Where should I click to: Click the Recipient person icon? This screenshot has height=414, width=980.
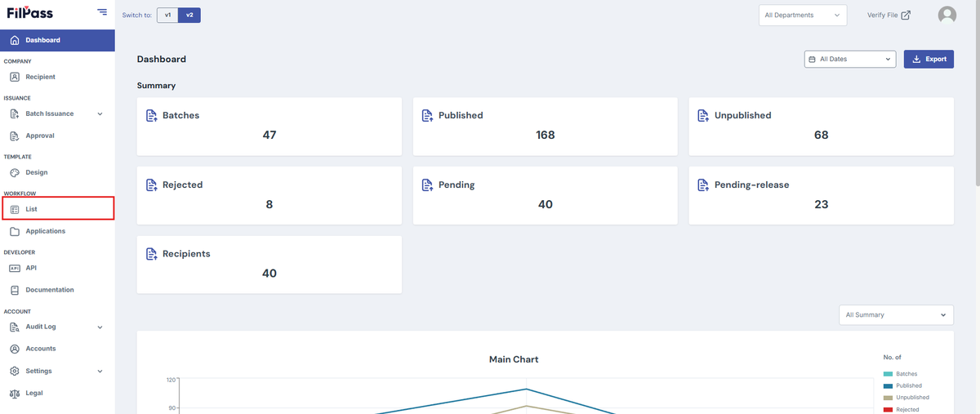[x=15, y=77]
